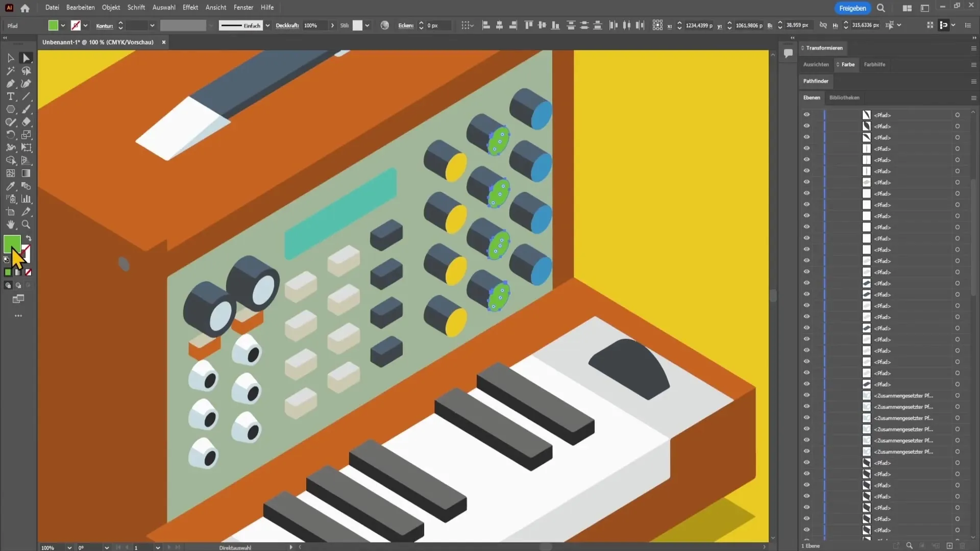
Task: Switch to the Farbhilfe tab
Action: pyautogui.click(x=874, y=65)
